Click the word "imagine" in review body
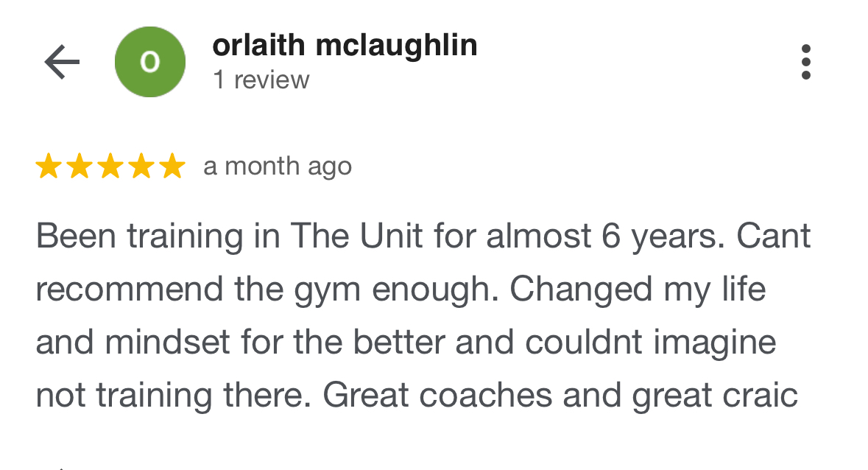Image resolution: width=868 pixels, height=470 pixels. coord(715,343)
